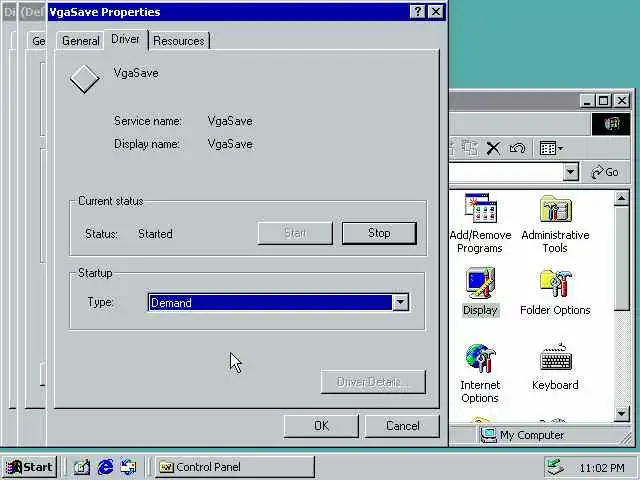Image resolution: width=640 pixels, height=480 pixels.
Task: Click scrollbar up arrow in Control Panel
Action: (621, 199)
